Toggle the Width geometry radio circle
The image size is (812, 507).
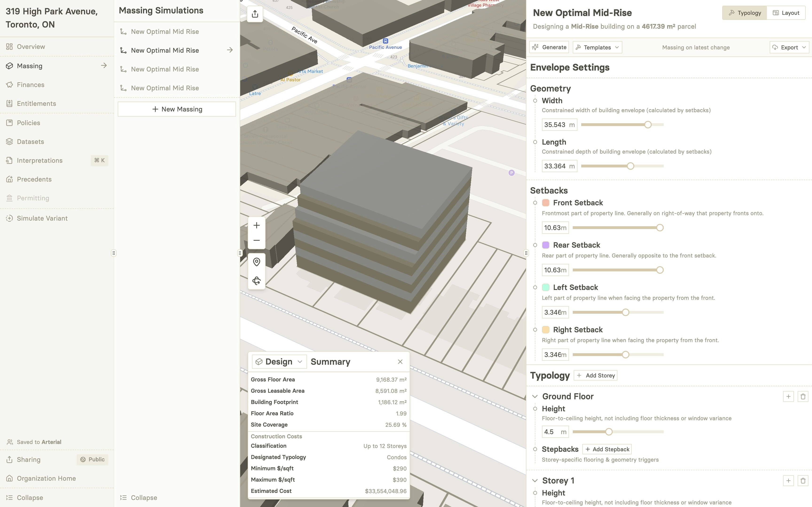point(535,101)
